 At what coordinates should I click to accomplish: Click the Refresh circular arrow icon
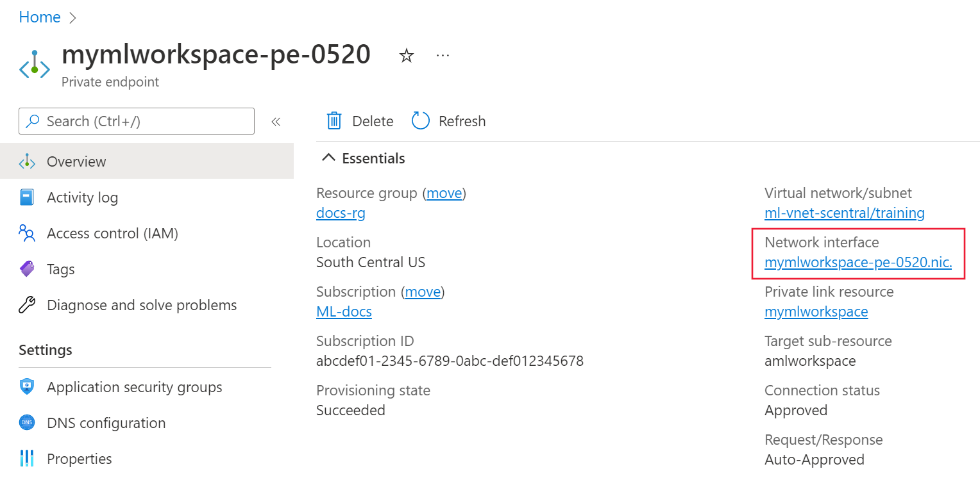tap(420, 121)
